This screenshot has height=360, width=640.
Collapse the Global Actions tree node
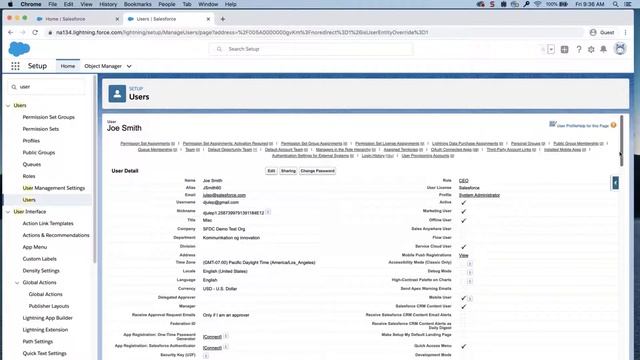[17, 282]
